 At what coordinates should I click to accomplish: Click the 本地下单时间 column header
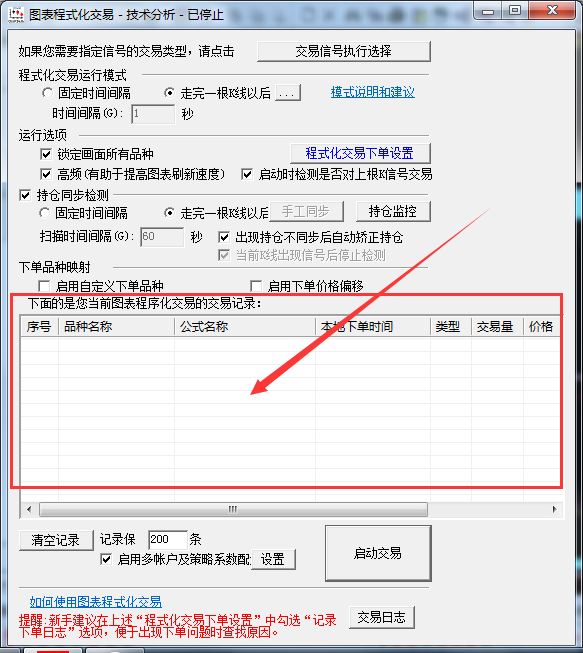coord(373,326)
